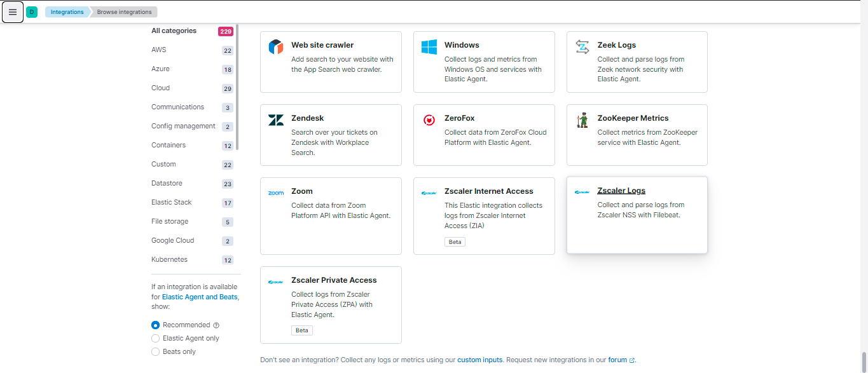
Task: Click the Beta badge on Zscaler Internet Access
Action: (455, 241)
